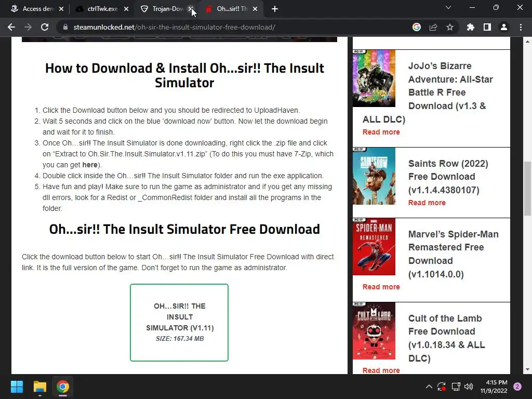Screen dimensions: 532x399
Task: View site info via the padlock icon
Action: 65,27
